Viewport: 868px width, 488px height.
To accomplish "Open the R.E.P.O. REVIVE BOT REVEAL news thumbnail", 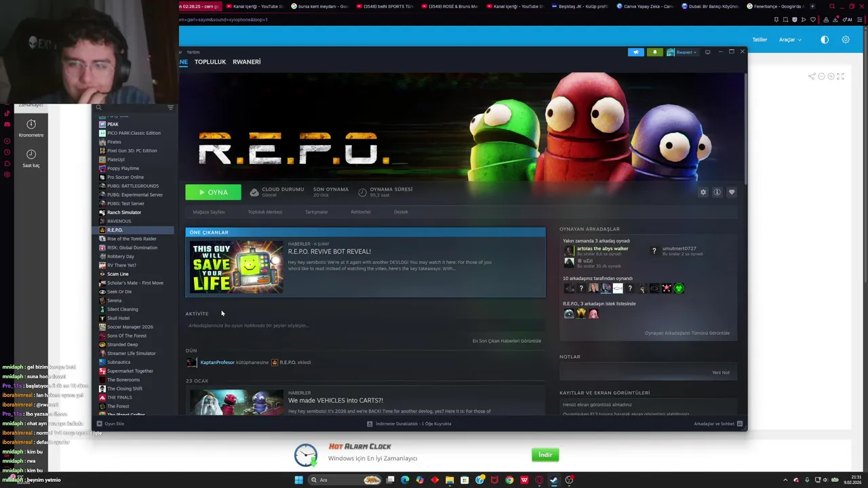I will [x=237, y=267].
